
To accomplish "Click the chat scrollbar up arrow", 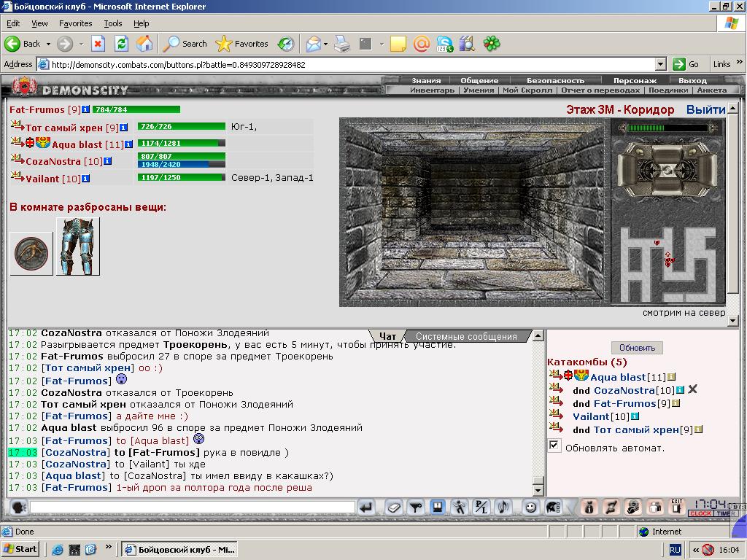I will 538,335.
